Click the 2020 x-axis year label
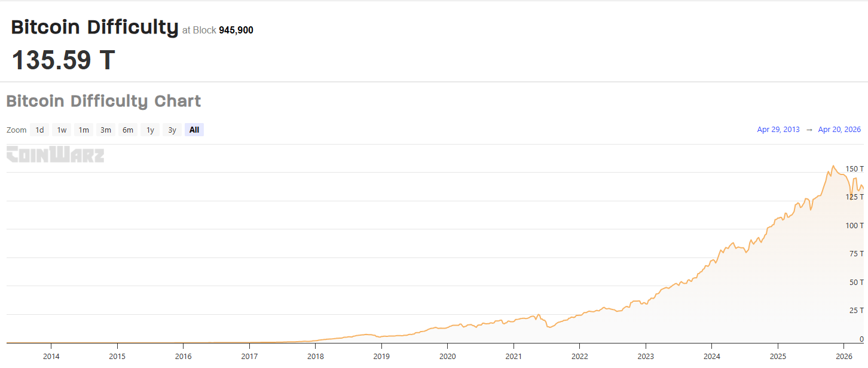868x368 pixels. (447, 356)
